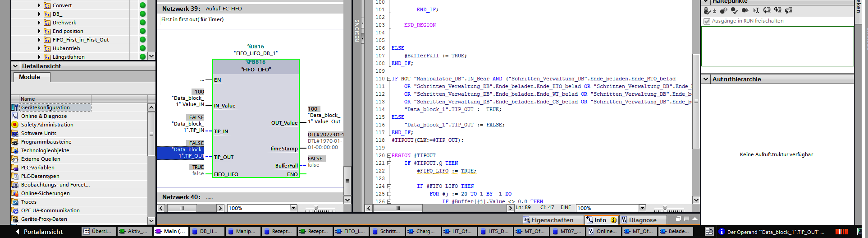The width and height of the screenshot is (868, 238).
Task: Open the SCL editor zoom dropdown at 100%
Action: tap(643, 208)
